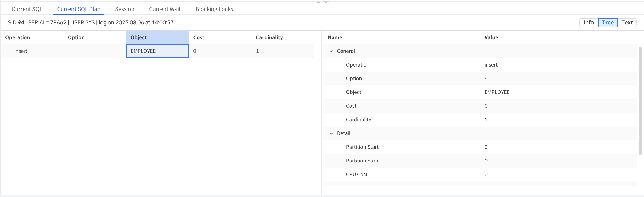This screenshot has width=644, height=197.
Task: Switch to the Current SQL tab
Action: [27, 9]
